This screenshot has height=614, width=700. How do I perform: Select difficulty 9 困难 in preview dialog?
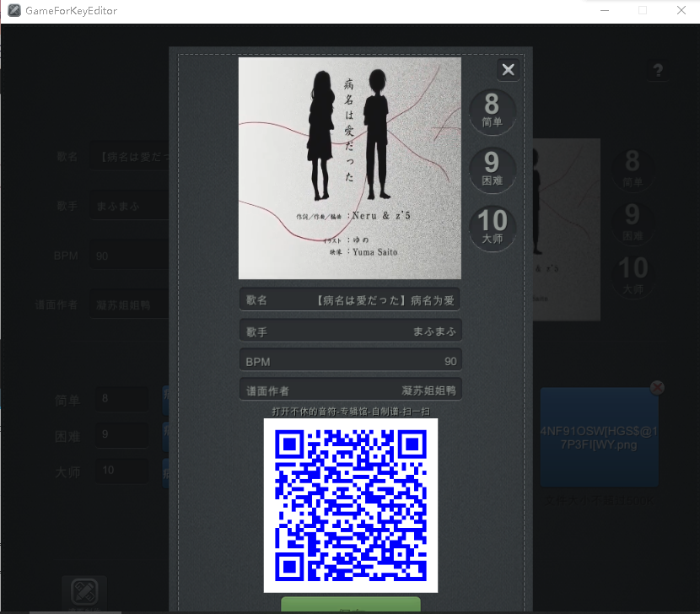click(x=493, y=170)
